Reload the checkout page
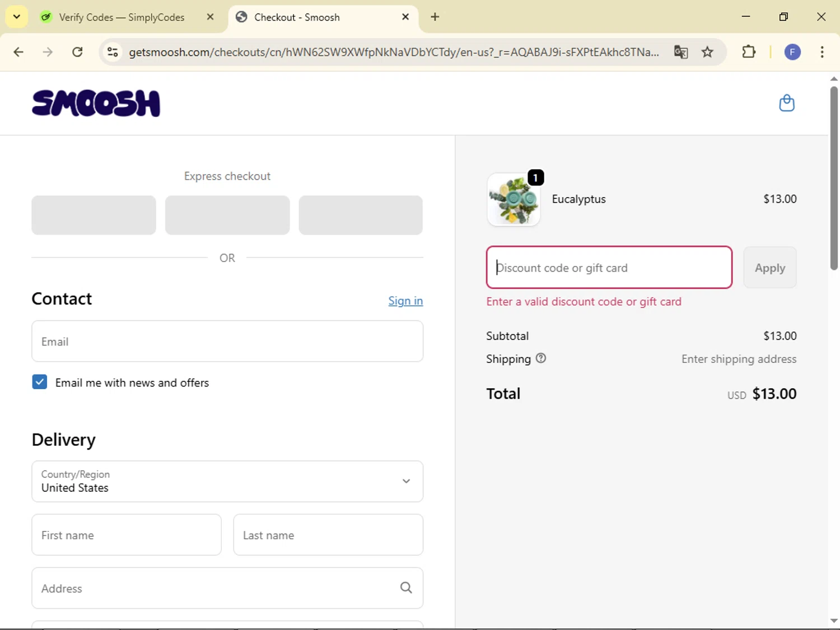The width and height of the screenshot is (840, 630). tap(77, 52)
